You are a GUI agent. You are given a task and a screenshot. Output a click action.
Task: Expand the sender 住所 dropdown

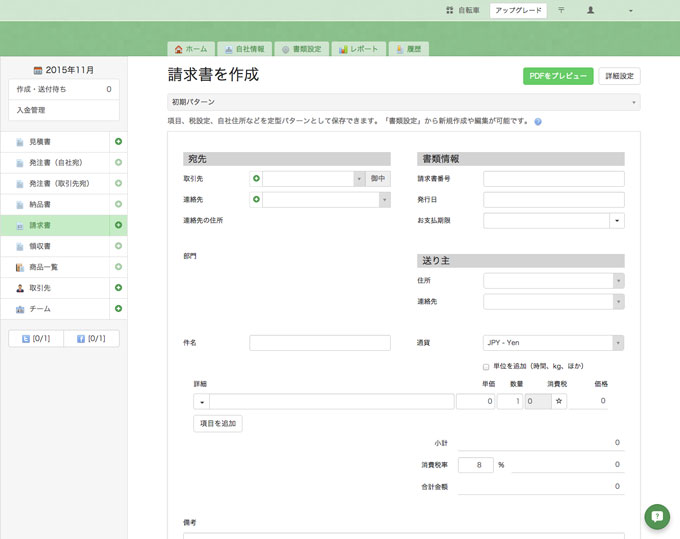(618, 281)
